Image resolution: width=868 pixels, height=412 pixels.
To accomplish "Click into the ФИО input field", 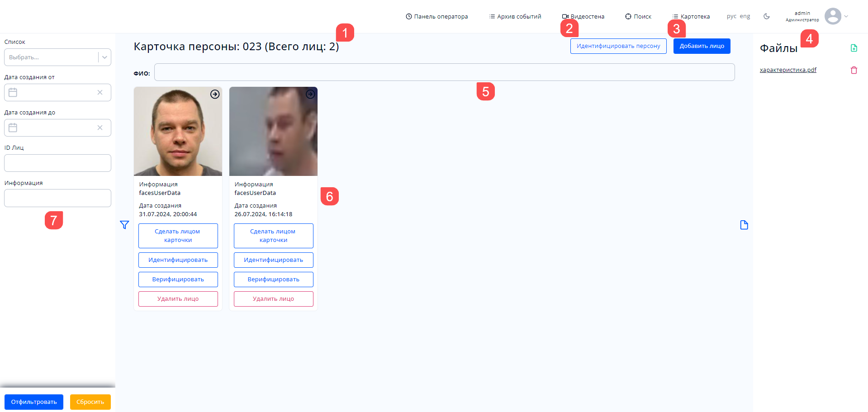I will [444, 72].
